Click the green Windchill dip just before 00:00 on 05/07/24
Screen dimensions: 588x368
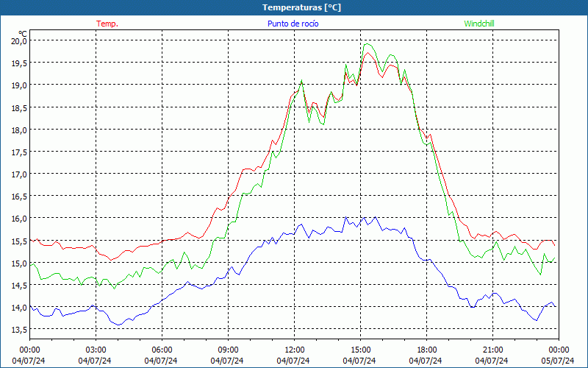[x=540, y=275]
